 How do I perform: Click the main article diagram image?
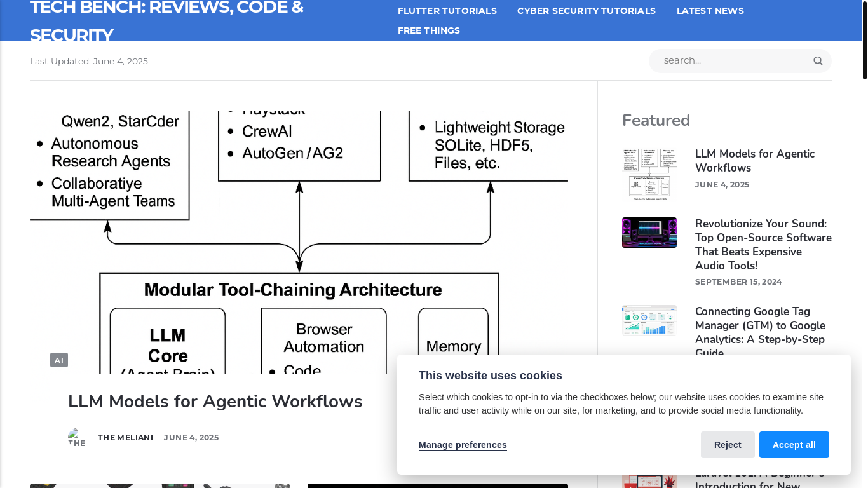(299, 241)
